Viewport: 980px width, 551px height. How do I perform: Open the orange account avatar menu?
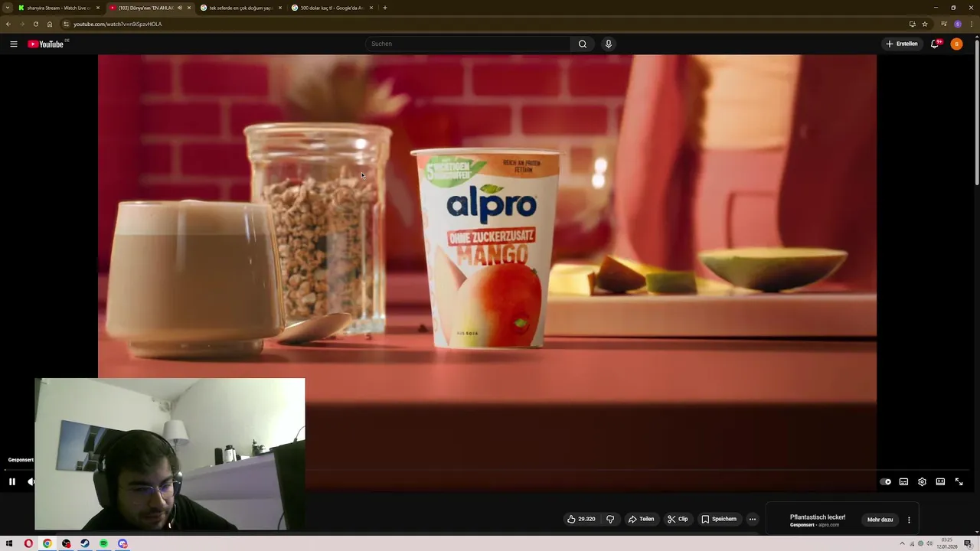coord(956,44)
